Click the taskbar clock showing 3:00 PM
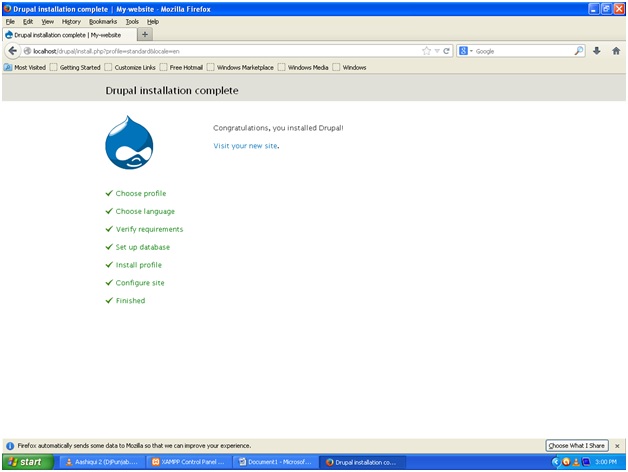 pos(606,462)
